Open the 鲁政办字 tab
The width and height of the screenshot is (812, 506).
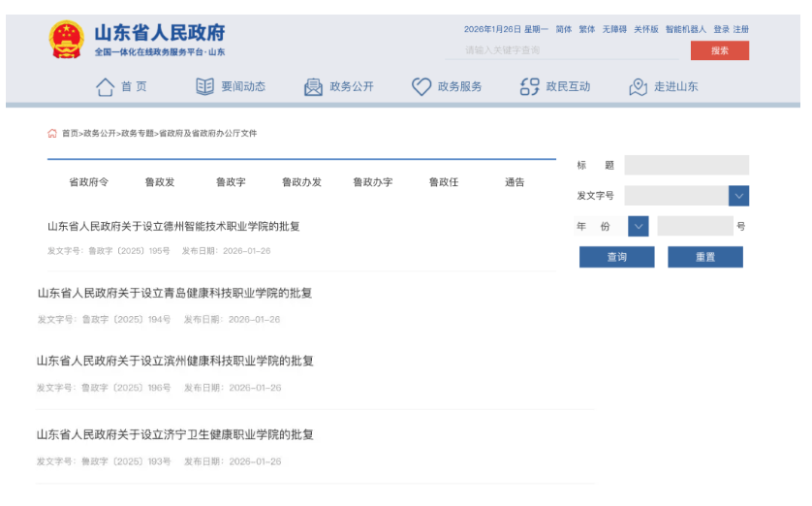pos(372,182)
